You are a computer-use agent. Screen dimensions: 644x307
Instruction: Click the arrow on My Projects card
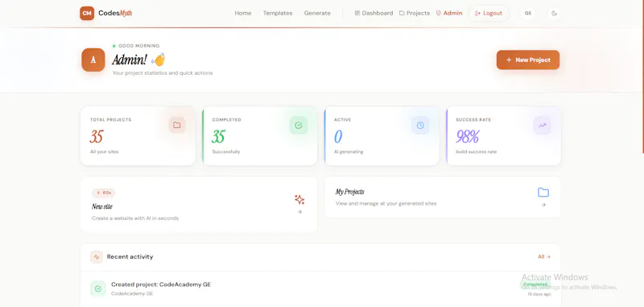pyautogui.click(x=543, y=205)
